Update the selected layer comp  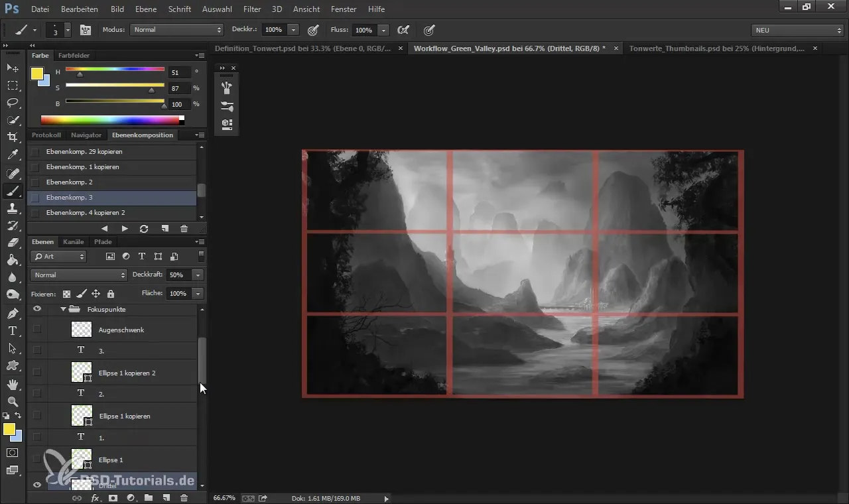(144, 229)
